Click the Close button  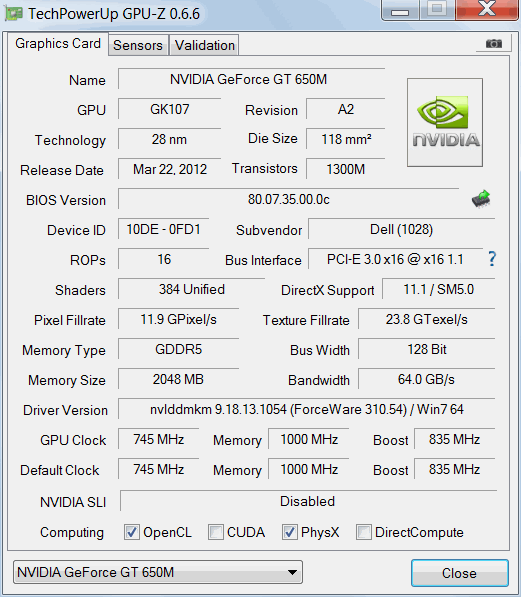point(460,573)
